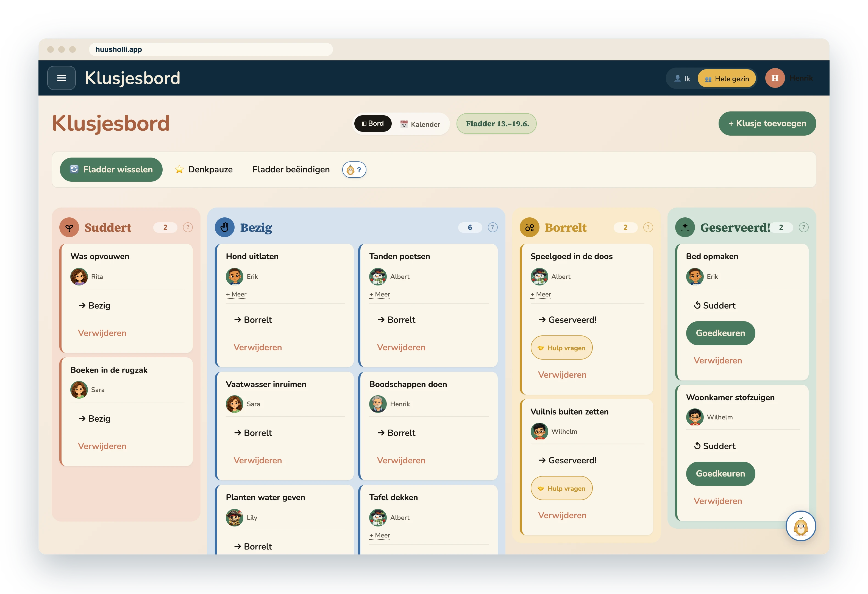868x594 pixels.
Task: Expand + Meer on Speelgoed in de doos
Action: pyautogui.click(x=541, y=294)
